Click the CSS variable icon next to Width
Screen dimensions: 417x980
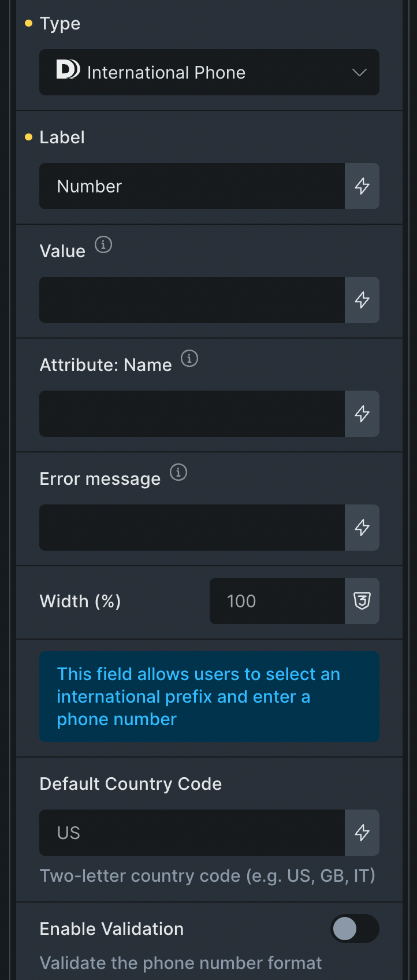point(362,601)
